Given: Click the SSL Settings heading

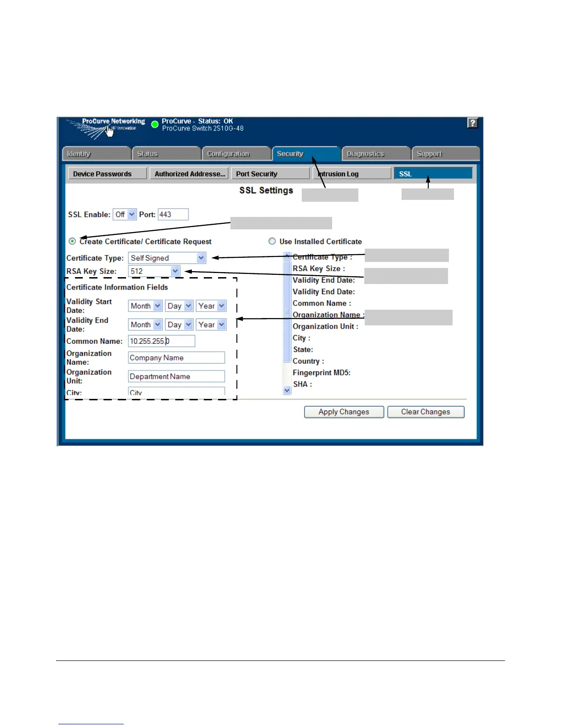Looking at the screenshot, I should pyautogui.click(x=266, y=190).
